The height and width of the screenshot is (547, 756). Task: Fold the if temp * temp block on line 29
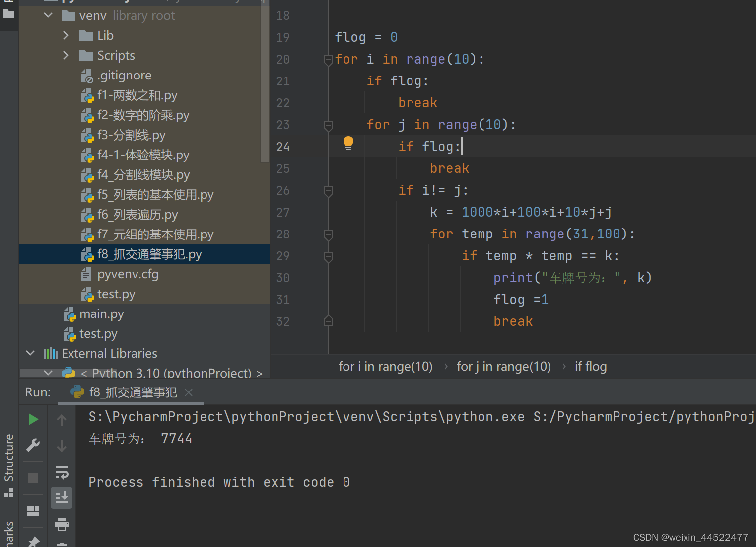click(328, 257)
